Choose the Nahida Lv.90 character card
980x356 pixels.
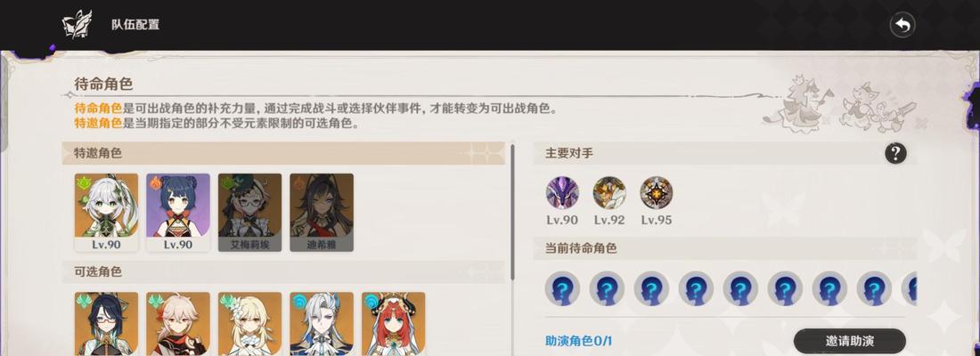click(106, 213)
